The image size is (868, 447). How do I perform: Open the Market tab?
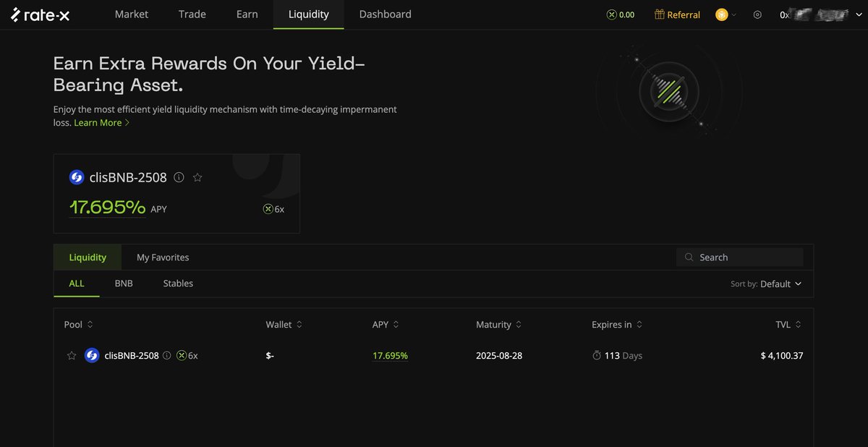pos(132,14)
